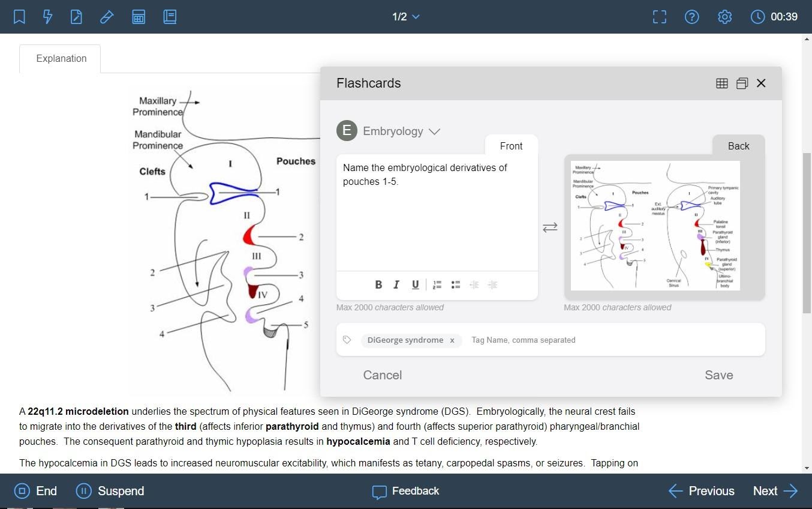Remove the DiGeorge syndrome tag

452,340
